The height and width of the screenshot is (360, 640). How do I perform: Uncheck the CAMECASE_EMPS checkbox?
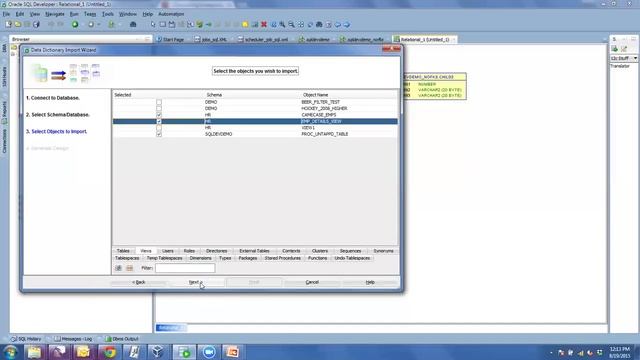[x=159, y=115]
